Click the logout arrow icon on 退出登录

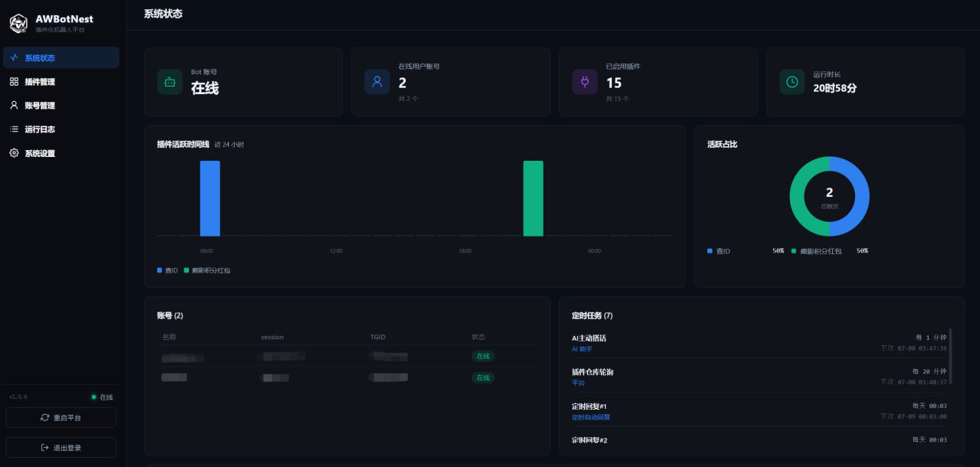click(45, 447)
